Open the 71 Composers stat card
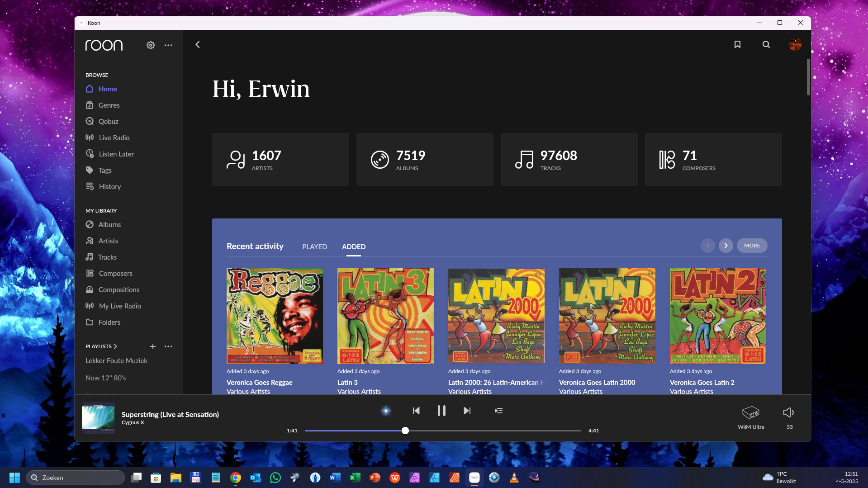The image size is (868, 488). pos(713,159)
